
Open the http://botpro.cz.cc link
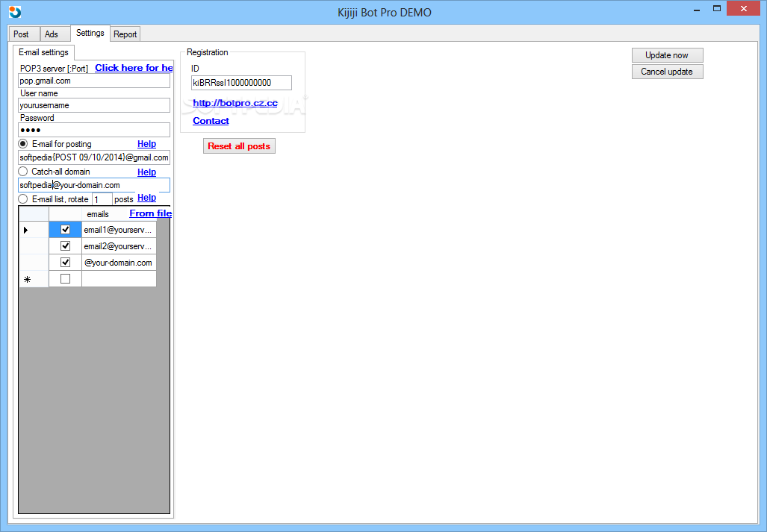[x=235, y=103]
